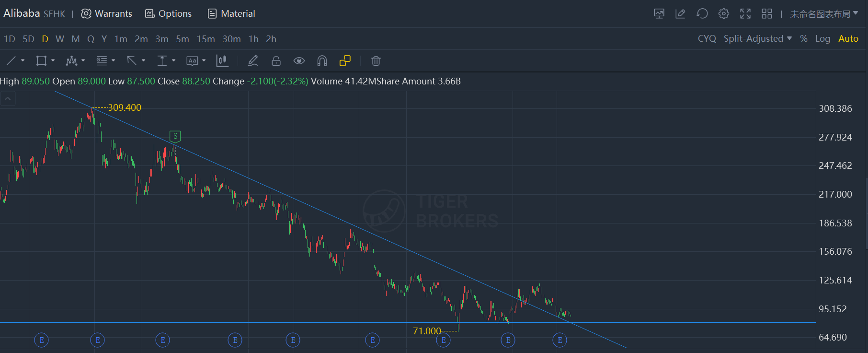Click the 217.000 price axis label
The width and height of the screenshot is (868, 353).
[x=835, y=194]
